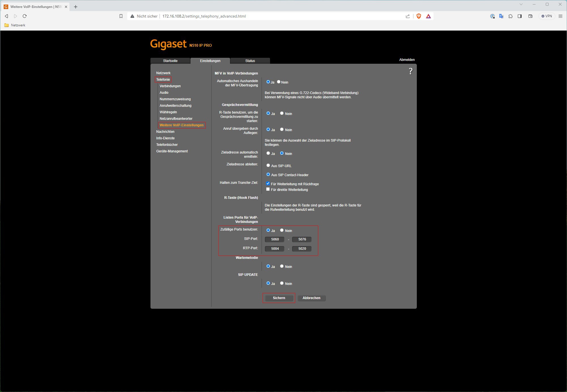Open Wählregeln submenu entry
The width and height of the screenshot is (567, 392).
(x=168, y=112)
